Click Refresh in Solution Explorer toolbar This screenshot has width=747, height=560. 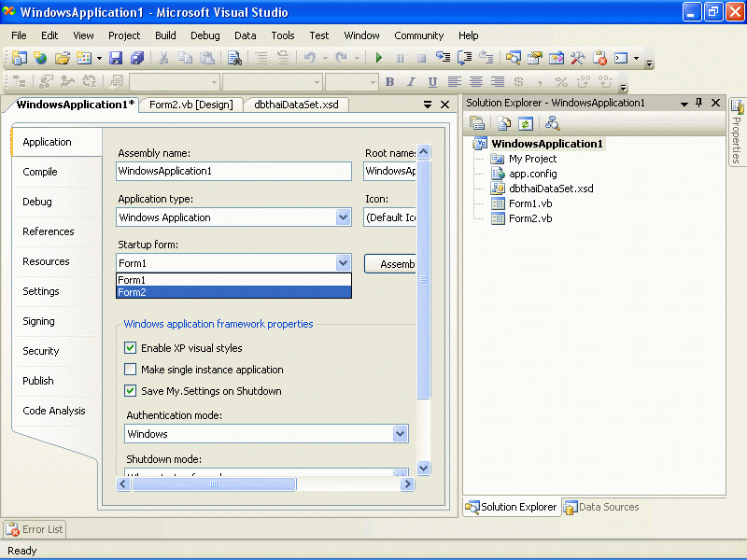click(x=526, y=123)
